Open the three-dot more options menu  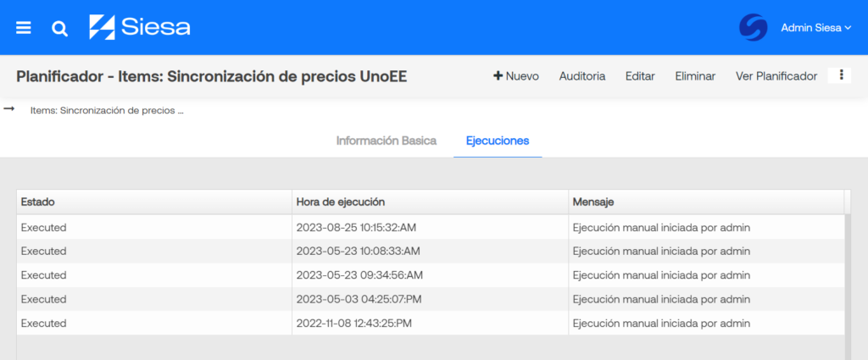[841, 75]
